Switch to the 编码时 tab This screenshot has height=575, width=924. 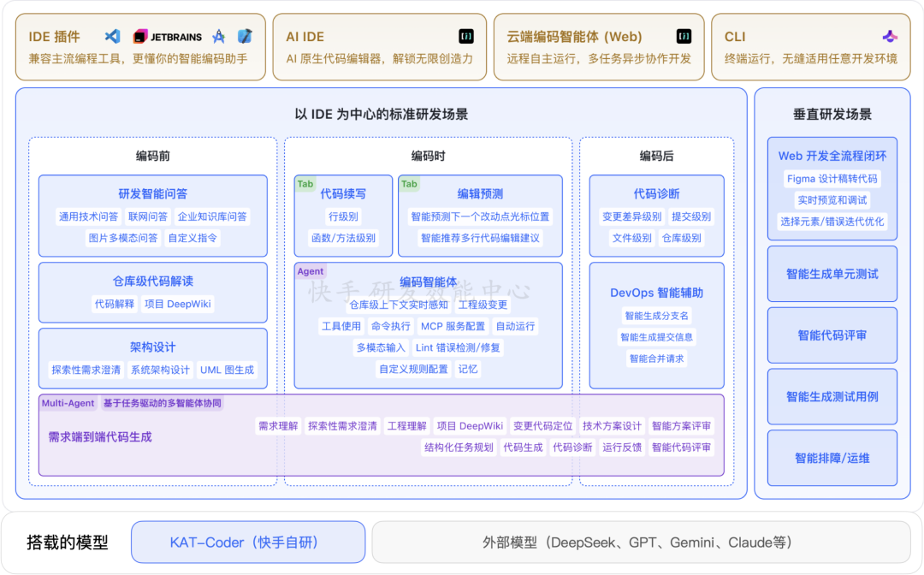click(x=429, y=156)
